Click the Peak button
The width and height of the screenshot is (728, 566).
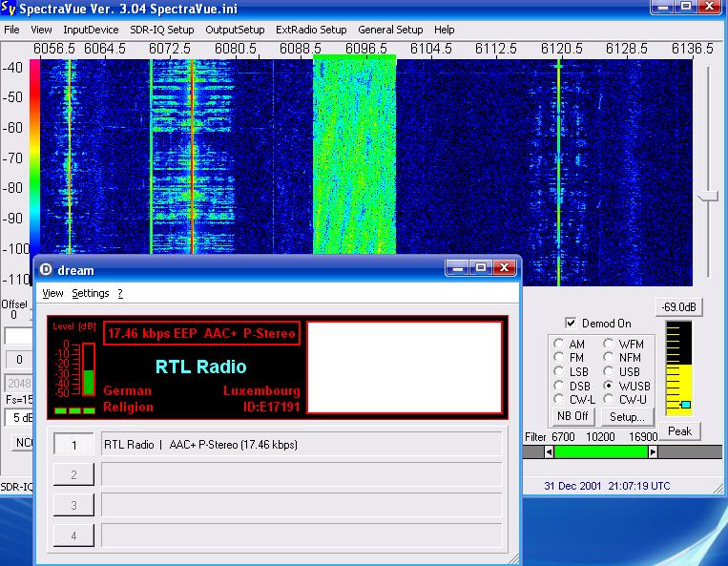coord(679,431)
